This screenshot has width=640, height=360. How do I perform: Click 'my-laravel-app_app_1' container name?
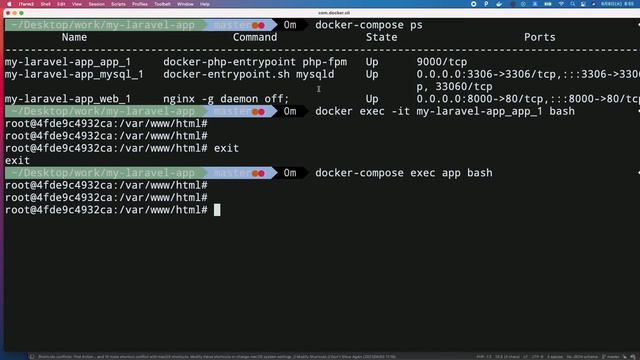68,62
